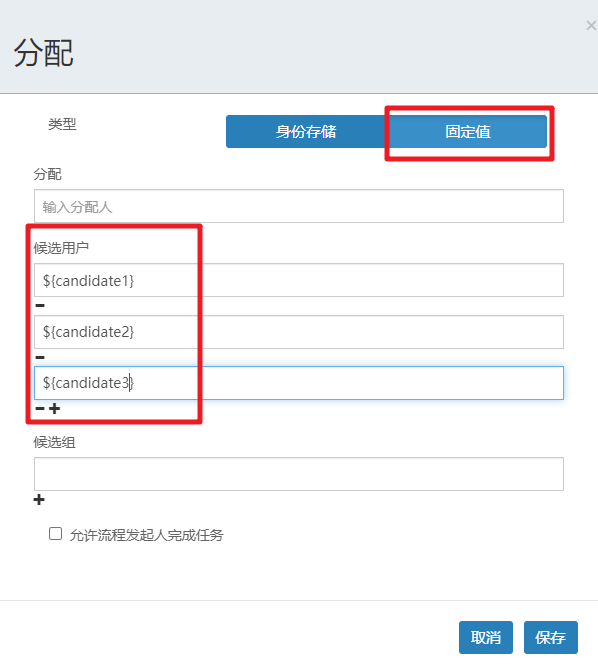Click the empty 候选组 input field
The height and width of the screenshot is (672, 598).
pyautogui.click(x=299, y=474)
